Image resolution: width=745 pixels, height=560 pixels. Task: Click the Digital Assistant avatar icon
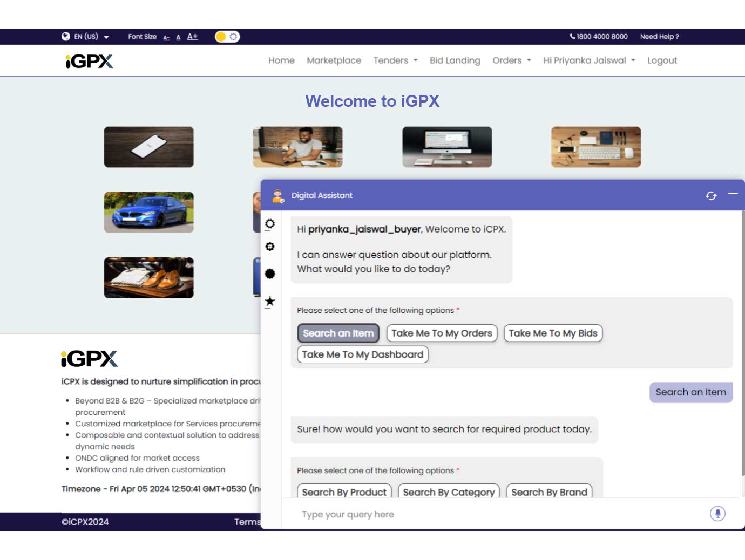click(x=278, y=196)
